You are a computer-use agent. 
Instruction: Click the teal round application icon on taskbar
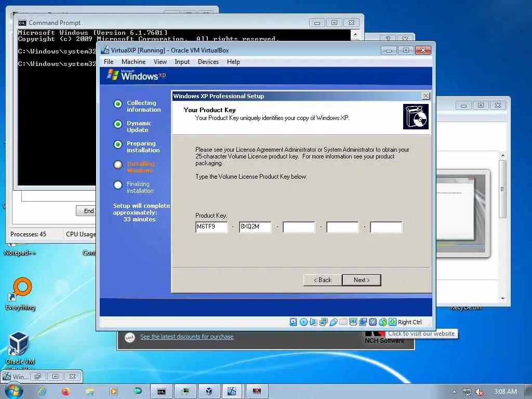pyautogui.click(x=137, y=391)
